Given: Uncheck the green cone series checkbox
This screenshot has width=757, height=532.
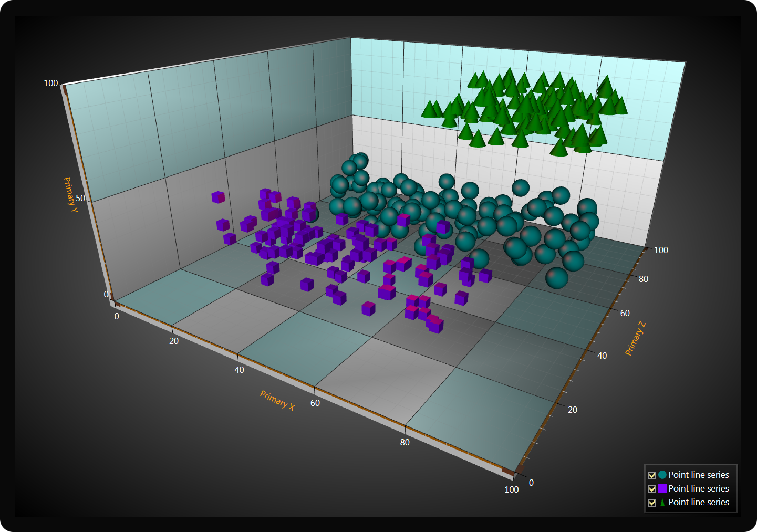Looking at the screenshot, I should tap(652, 503).
